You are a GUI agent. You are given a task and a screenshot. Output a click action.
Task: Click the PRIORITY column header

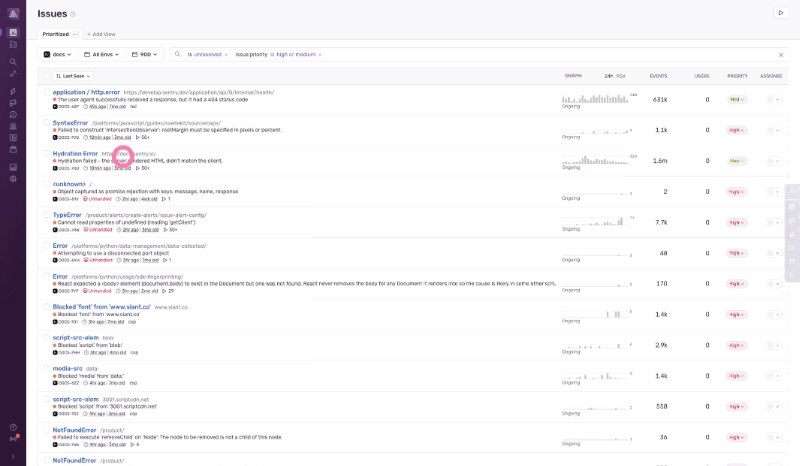(x=737, y=76)
